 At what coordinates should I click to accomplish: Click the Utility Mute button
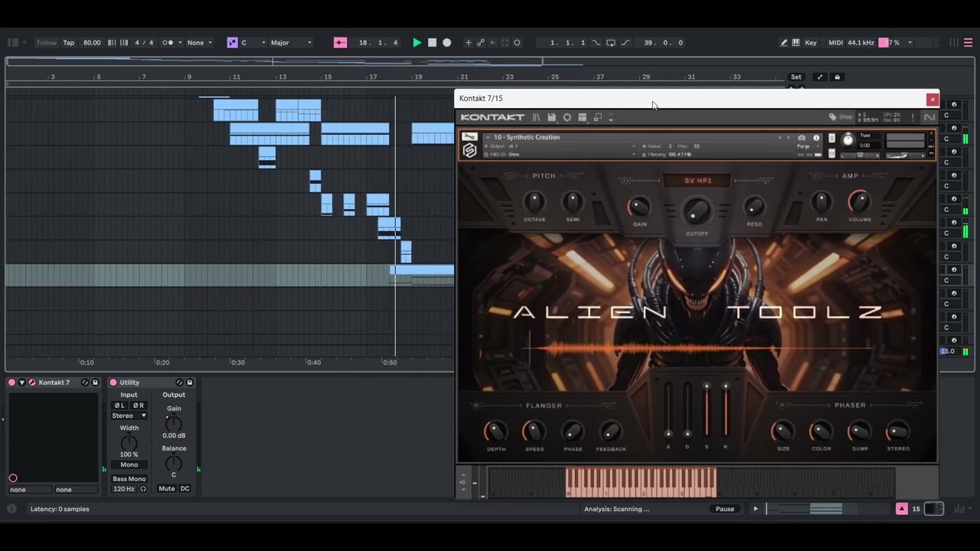pyautogui.click(x=166, y=489)
